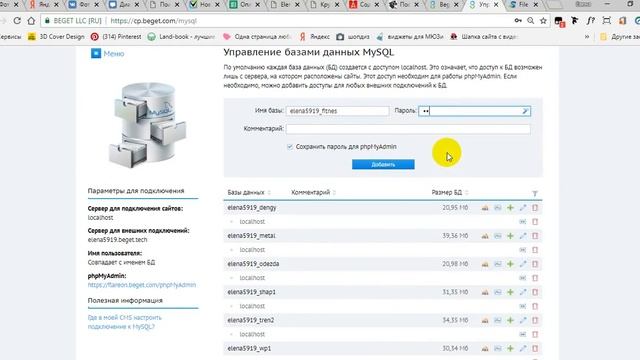Add access with green plus for elena5919_shap1
Image resolution: width=640 pixels, height=360 pixels.
click(x=510, y=292)
